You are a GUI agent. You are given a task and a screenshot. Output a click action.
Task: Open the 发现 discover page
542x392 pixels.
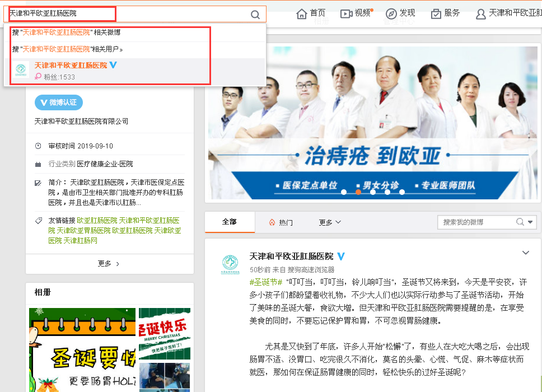pos(400,13)
